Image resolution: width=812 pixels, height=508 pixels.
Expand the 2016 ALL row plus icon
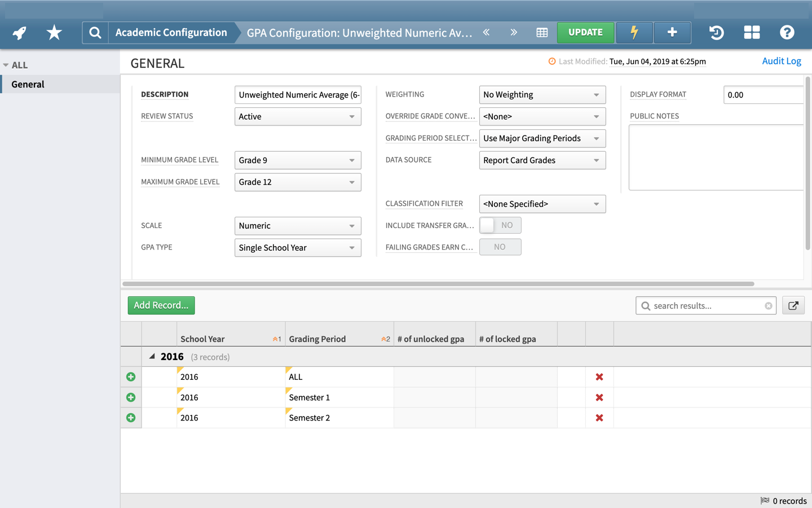click(x=131, y=377)
